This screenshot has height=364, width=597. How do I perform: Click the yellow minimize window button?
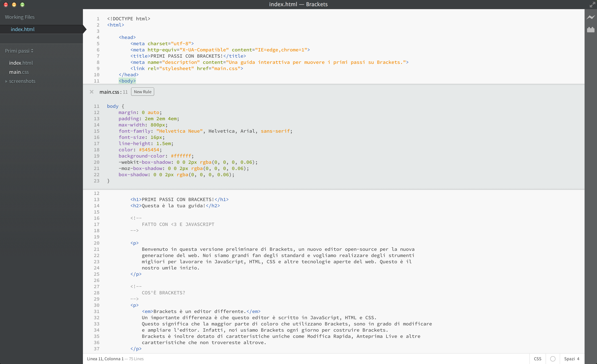click(14, 5)
